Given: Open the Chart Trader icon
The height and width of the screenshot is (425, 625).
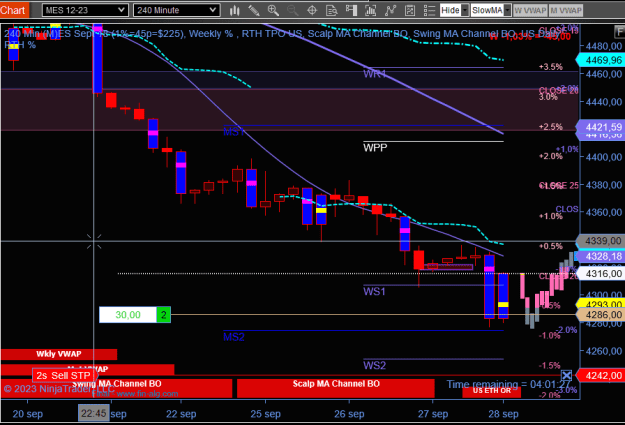Looking at the screenshot, I should 351,10.
